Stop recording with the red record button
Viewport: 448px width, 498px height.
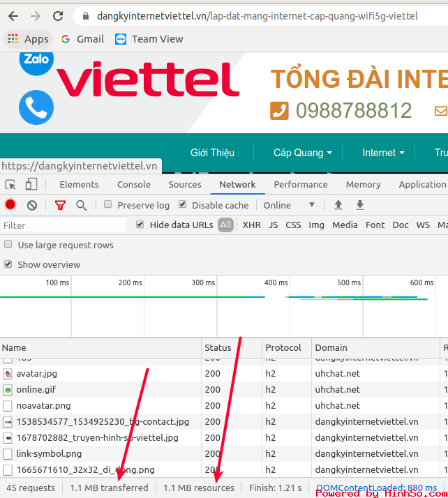[10, 205]
